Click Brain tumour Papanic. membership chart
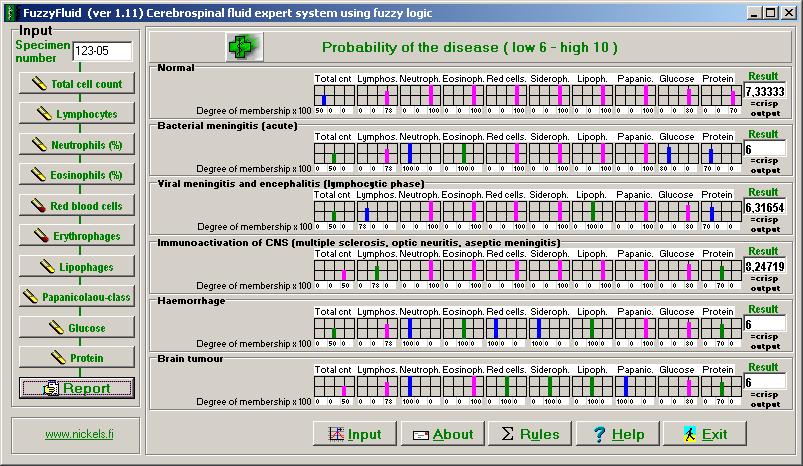This screenshot has height=466, width=803. [635, 386]
